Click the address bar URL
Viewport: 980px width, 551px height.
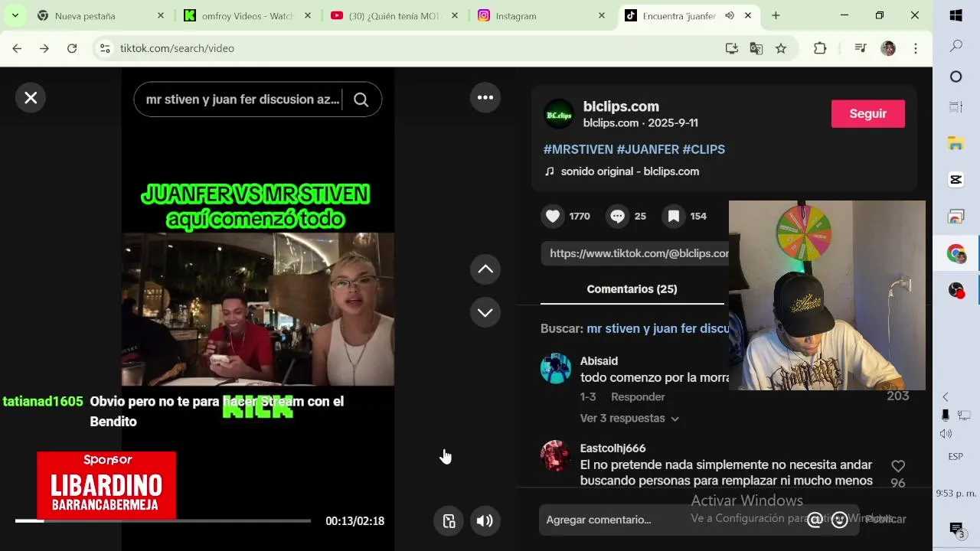178,48
